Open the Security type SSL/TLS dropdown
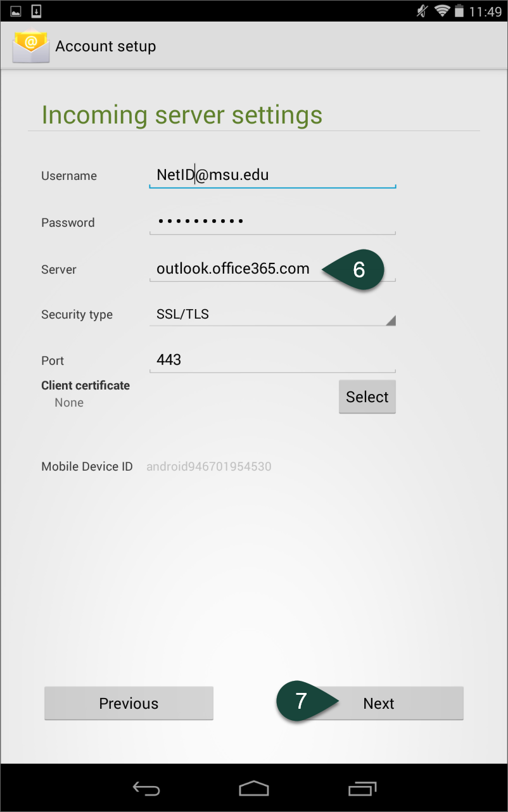508x812 pixels. 272,315
